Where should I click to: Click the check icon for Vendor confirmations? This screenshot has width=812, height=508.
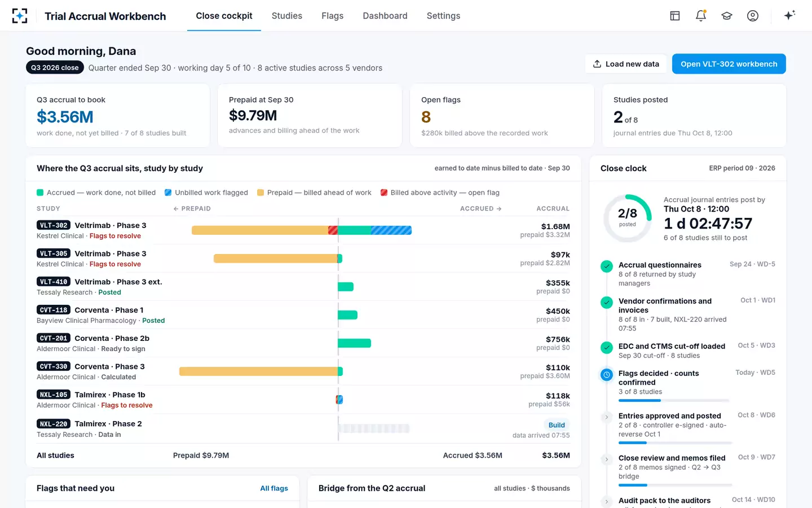pyautogui.click(x=607, y=302)
